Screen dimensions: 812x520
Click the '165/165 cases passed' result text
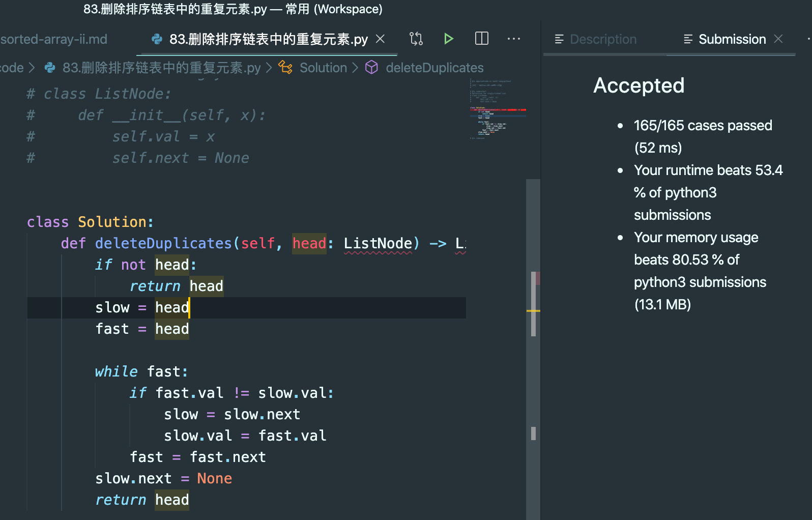click(703, 125)
